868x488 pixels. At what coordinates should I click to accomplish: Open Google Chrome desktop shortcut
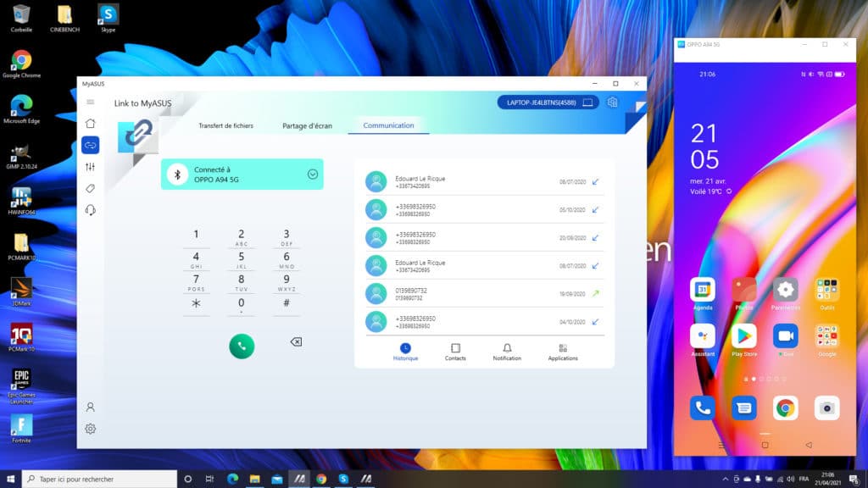pyautogui.click(x=21, y=64)
